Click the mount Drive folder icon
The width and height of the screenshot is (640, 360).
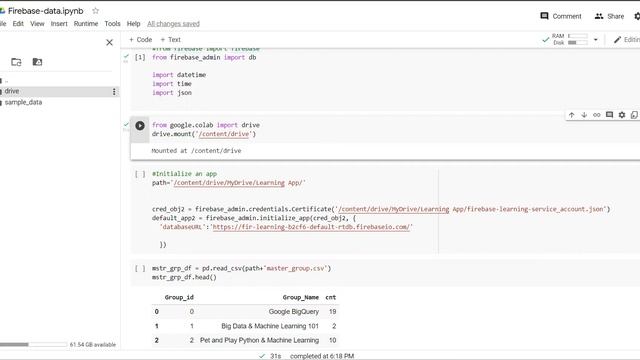(37, 62)
